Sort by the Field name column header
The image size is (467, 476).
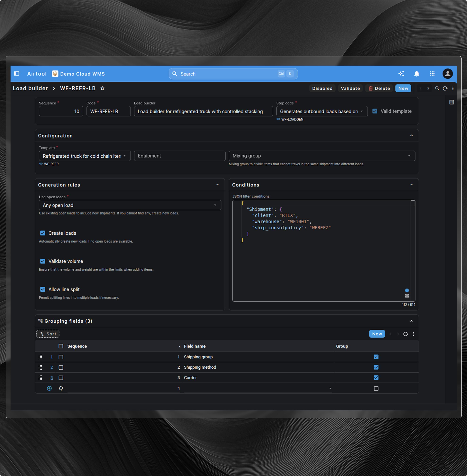[195, 346]
